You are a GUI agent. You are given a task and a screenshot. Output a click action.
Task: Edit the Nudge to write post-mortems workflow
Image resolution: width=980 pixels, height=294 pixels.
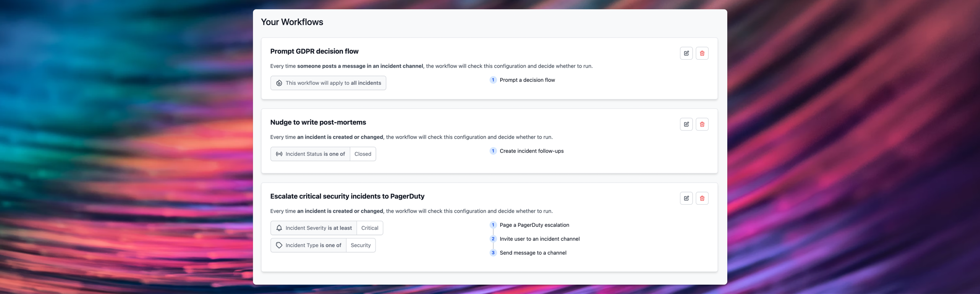click(686, 124)
